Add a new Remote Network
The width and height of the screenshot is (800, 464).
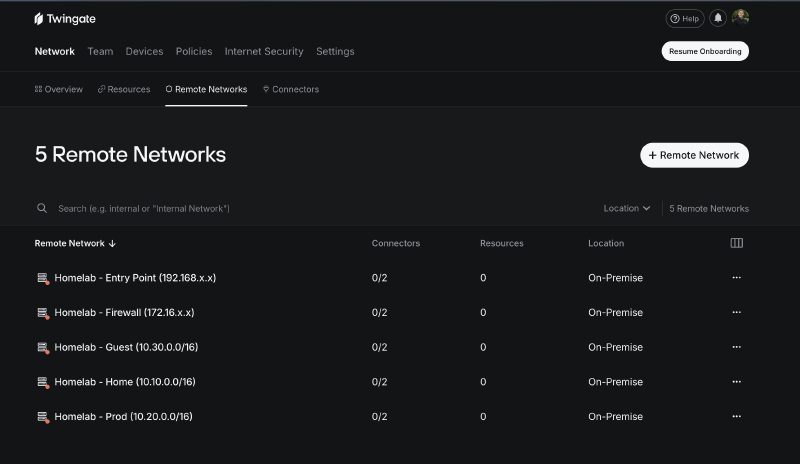694,155
